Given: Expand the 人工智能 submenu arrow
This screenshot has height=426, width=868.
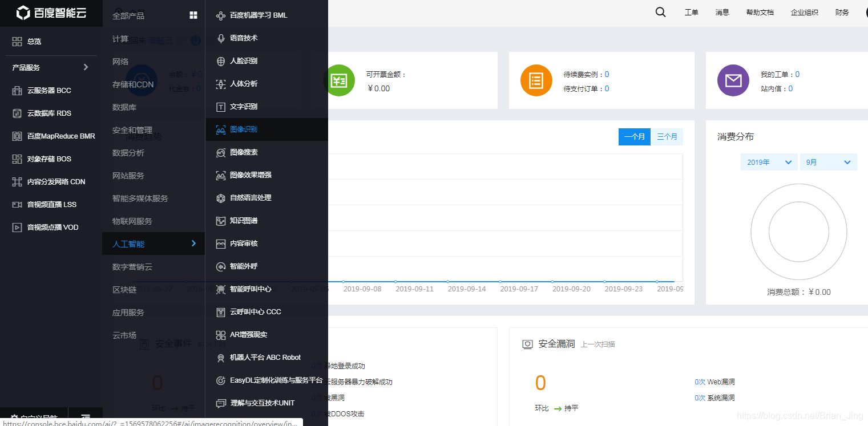Looking at the screenshot, I should pos(193,244).
